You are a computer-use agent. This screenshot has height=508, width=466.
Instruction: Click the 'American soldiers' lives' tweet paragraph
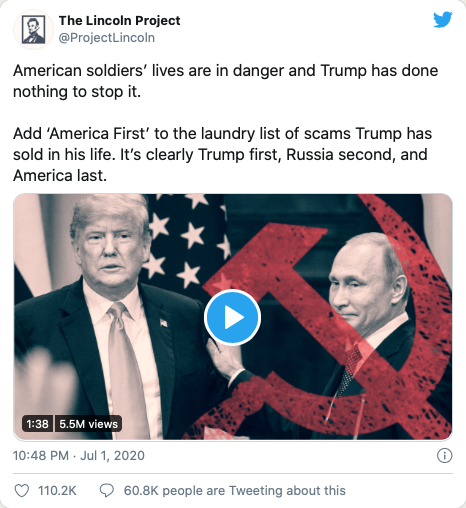pyautogui.click(x=225, y=81)
